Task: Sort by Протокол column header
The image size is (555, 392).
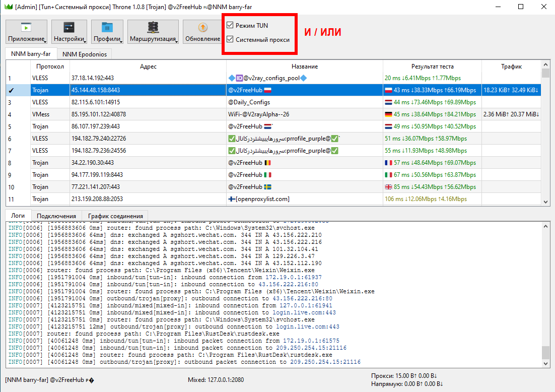Action: click(50, 67)
